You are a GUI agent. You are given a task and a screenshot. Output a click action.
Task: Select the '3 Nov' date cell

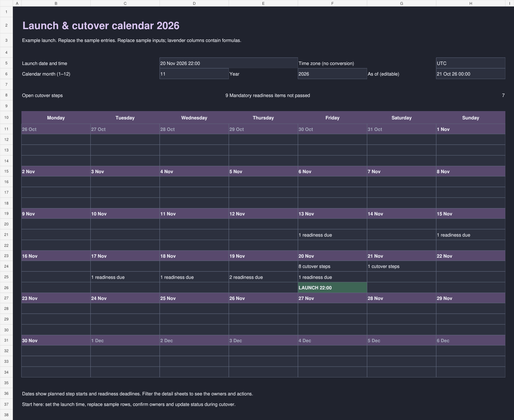click(x=125, y=171)
